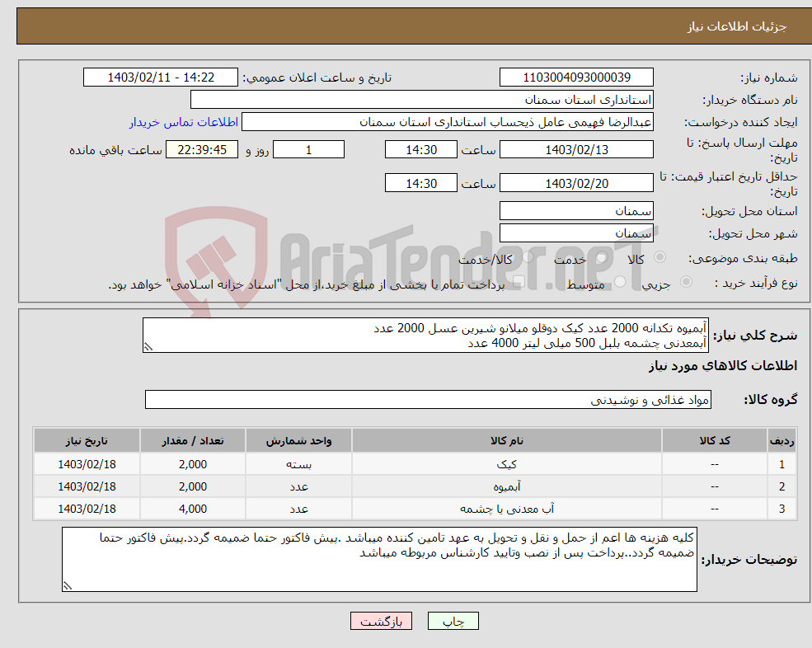Click the واحد شمارش column header

click(x=298, y=441)
